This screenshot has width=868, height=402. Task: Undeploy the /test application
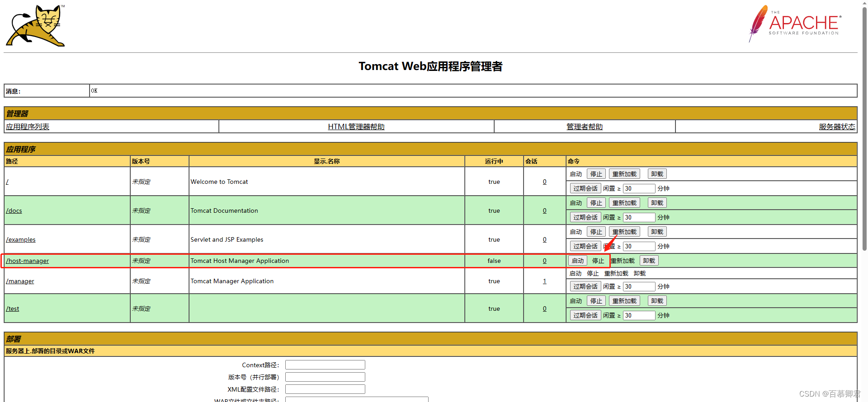click(x=657, y=301)
